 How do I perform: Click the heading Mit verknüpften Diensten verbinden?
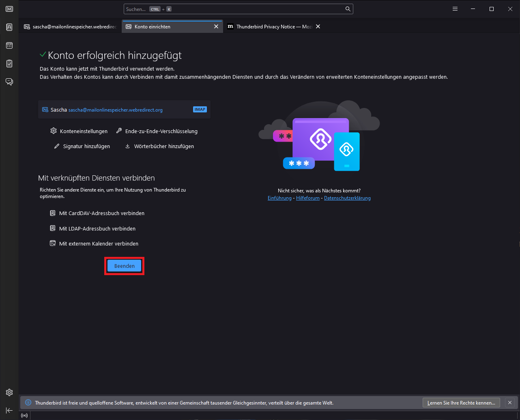(x=97, y=178)
